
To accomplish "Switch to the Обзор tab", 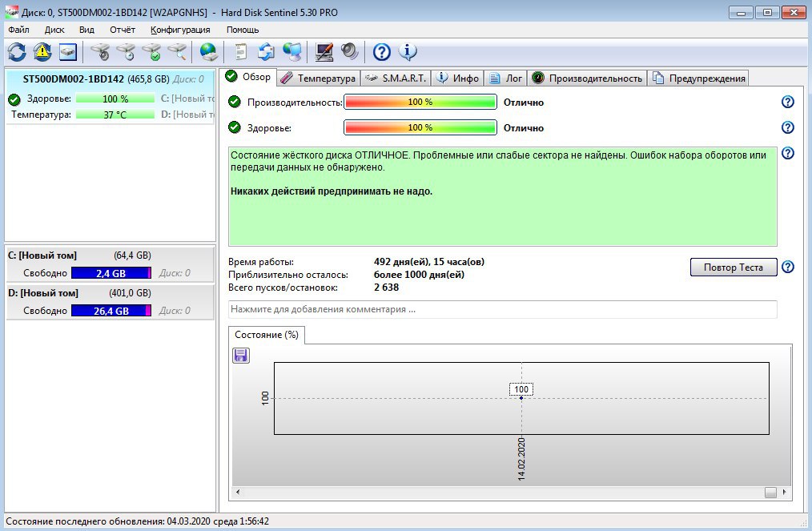I will tap(248, 77).
